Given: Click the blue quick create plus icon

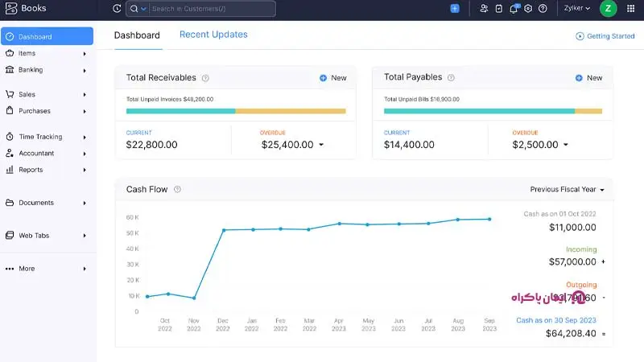Looking at the screenshot, I should pos(455,9).
